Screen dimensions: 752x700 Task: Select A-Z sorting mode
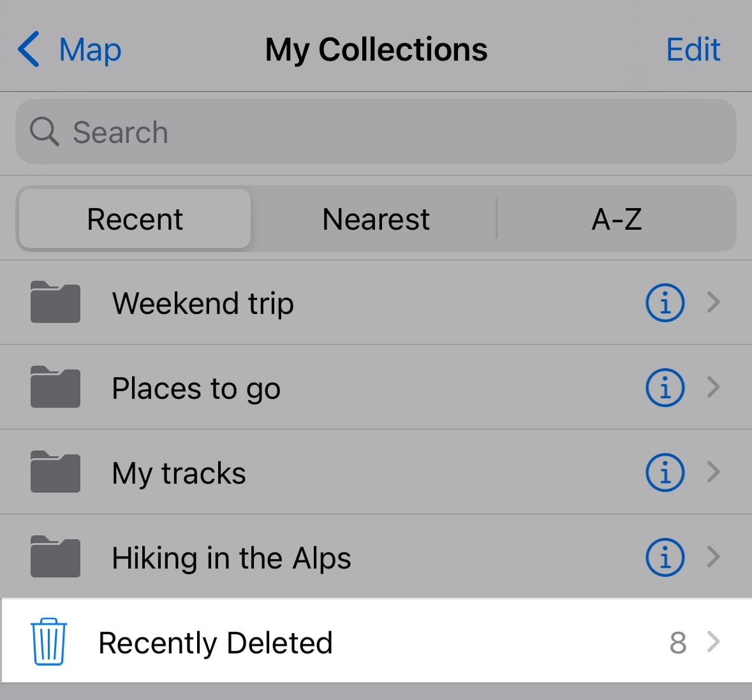coord(616,219)
